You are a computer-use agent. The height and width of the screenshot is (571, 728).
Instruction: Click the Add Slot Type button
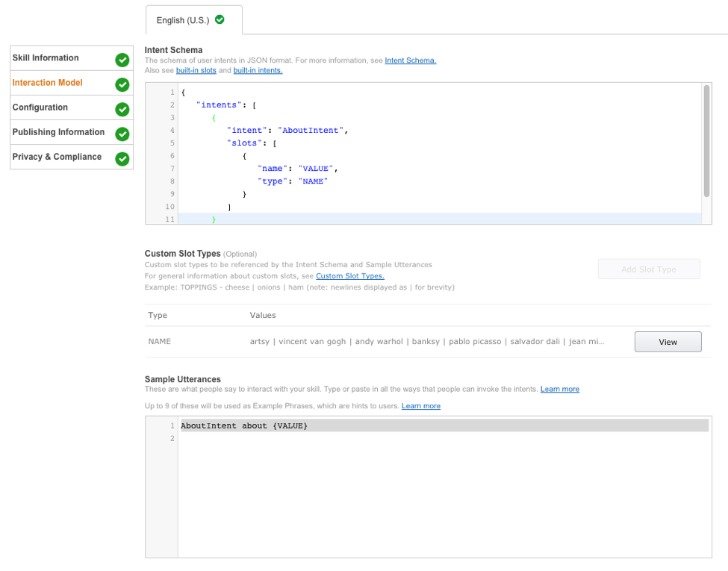(648, 269)
